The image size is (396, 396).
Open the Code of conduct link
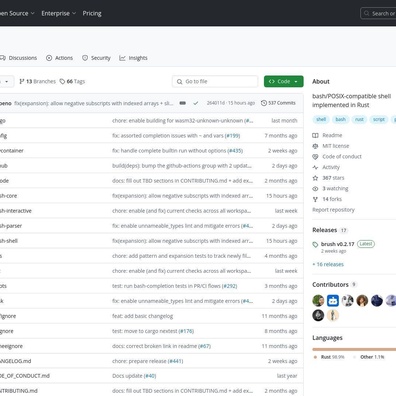point(342,157)
